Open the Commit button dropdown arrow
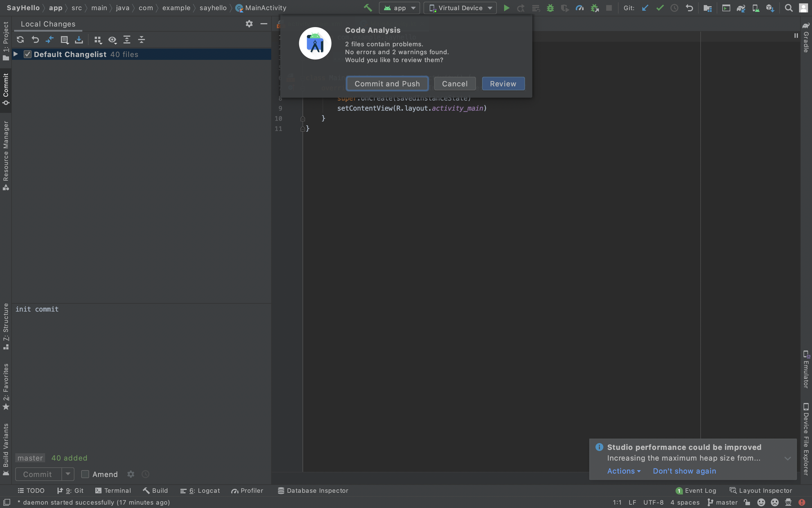 click(x=68, y=474)
